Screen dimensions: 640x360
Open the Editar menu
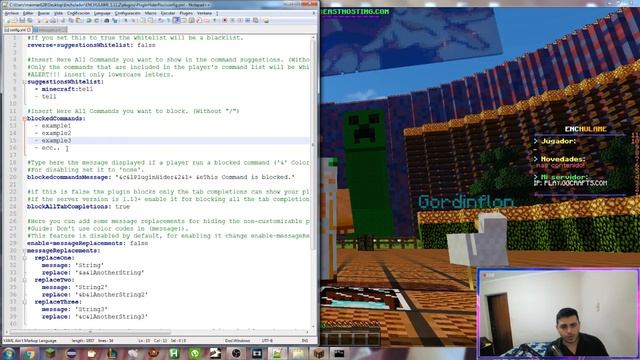(x=28, y=13)
